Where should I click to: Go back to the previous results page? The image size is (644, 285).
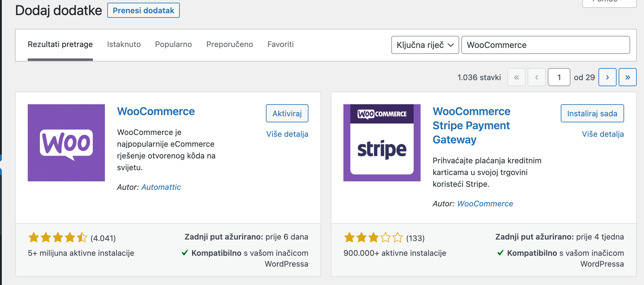point(536,77)
